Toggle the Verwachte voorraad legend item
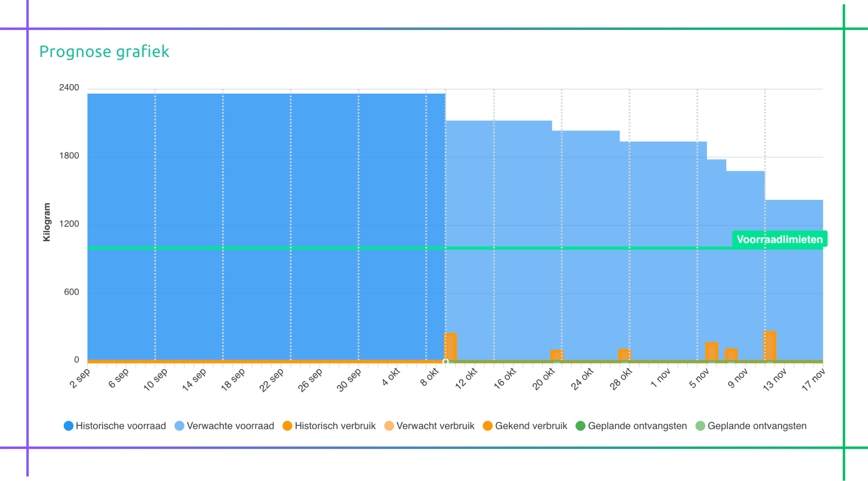This screenshot has height=481, width=868. [x=224, y=426]
